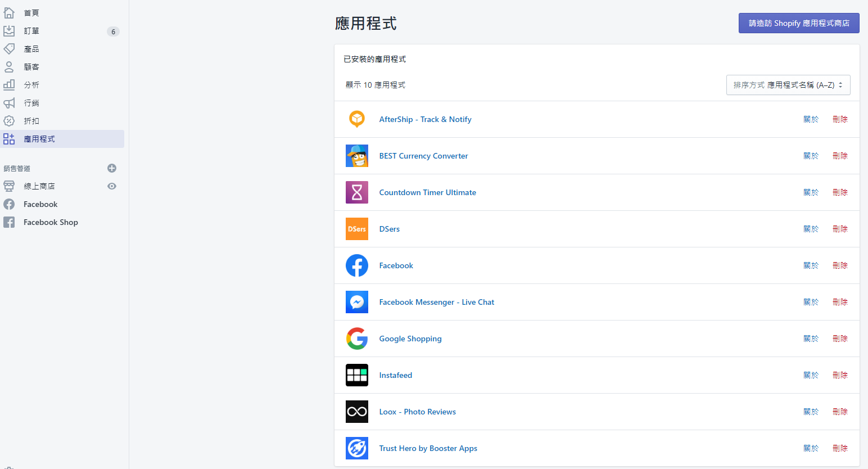Click 刪除 for Instafeed

point(840,375)
